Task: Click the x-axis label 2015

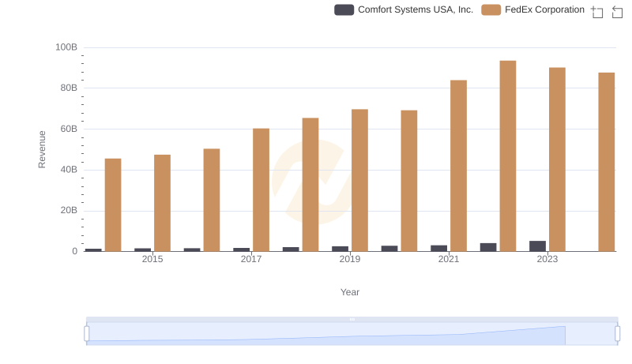Action: (x=152, y=259)
